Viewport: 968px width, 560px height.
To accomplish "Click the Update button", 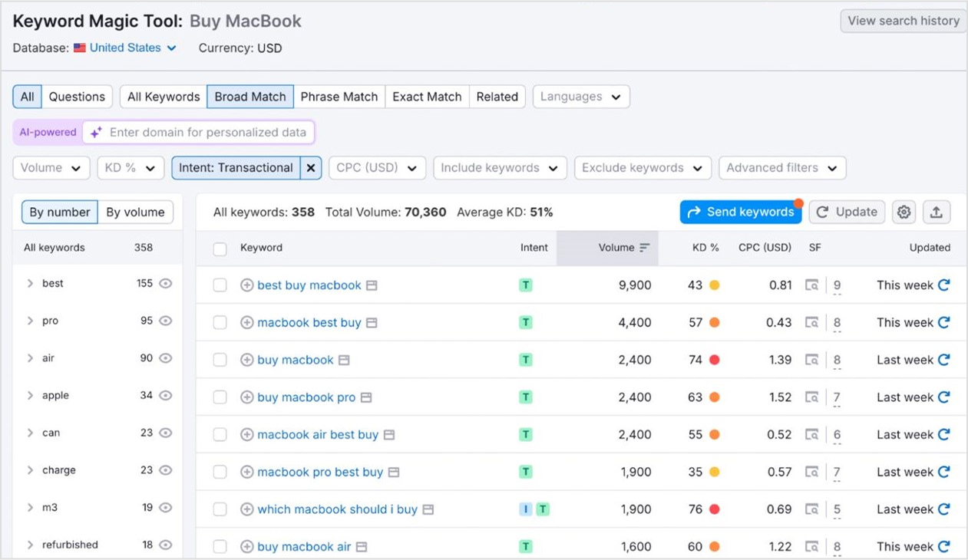I will pos(847,212).
